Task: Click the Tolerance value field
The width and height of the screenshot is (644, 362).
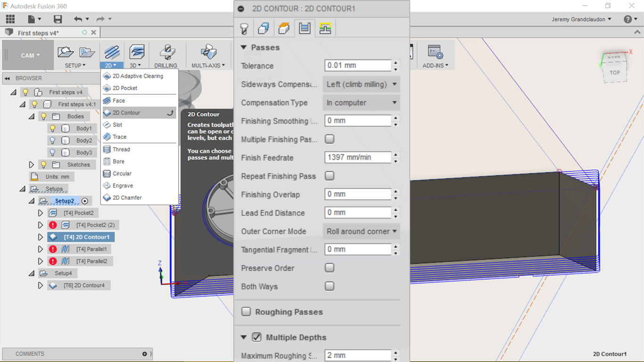Action: 358,66
